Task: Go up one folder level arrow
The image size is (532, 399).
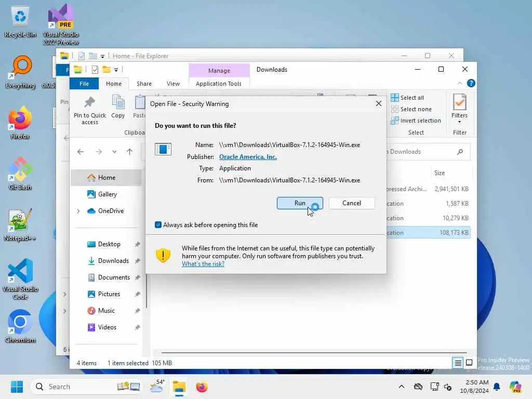Action: point(129,152)
